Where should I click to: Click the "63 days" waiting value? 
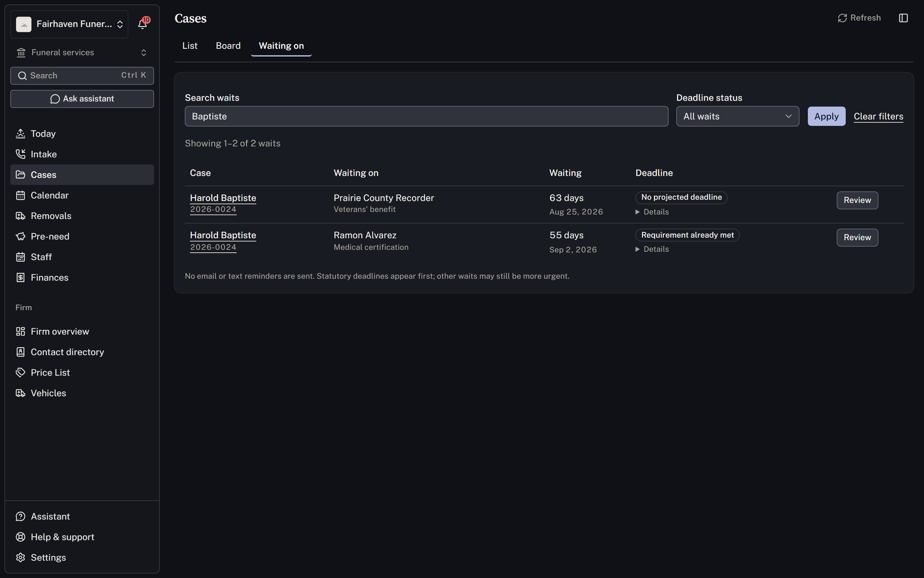pos(566,198)
